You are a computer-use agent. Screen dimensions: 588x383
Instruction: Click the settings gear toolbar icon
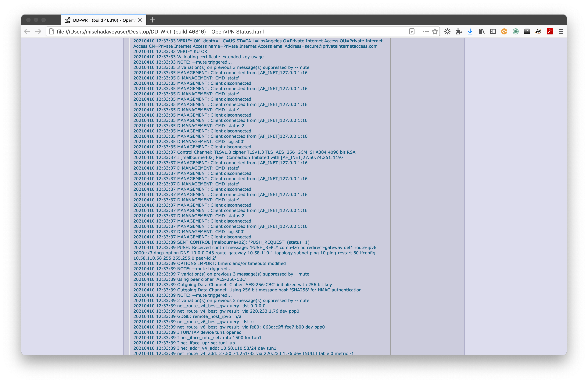(x=448, y=32)
